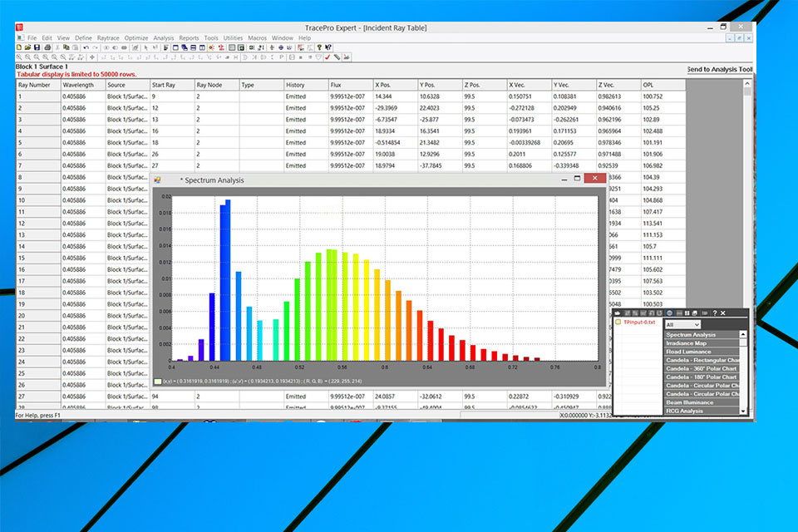Click the question mark help icon in analysis panel
This screenshot has height=532, width=798.
point(715,313)
